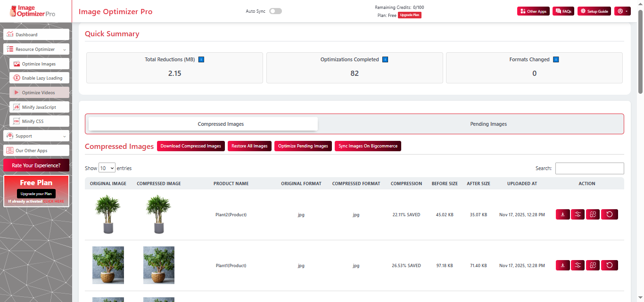Sort by the PRODUCT NAME column header
The width and height of the screenshot is (644, 302).
231,184
